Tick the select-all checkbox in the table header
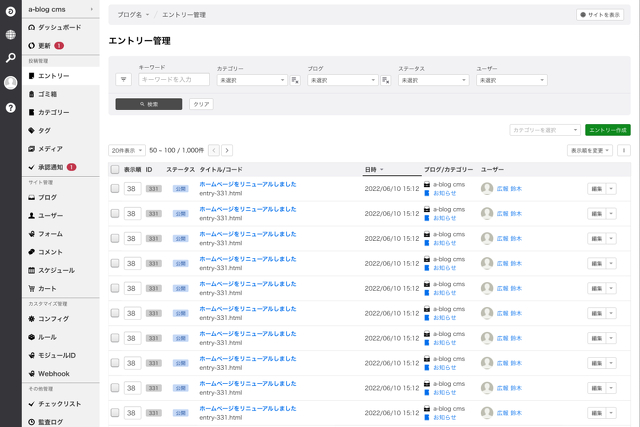This screenshot has height=427, width=640. click(x=115, y=170)
